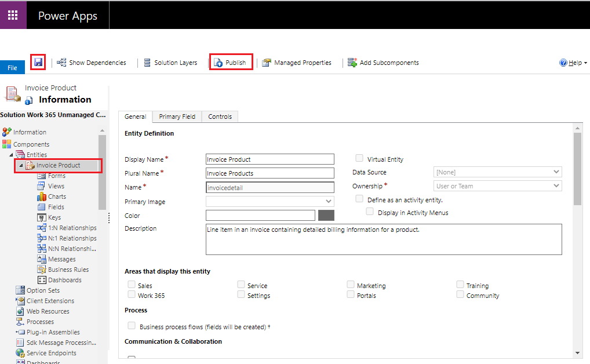The height and width of the screenshot is (364, 590).
Task: Click into the Color text field
Action: point(260,215)
